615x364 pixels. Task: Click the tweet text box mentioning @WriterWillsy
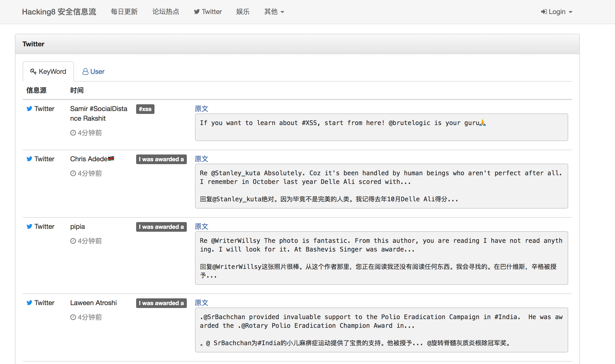click(x=381, y=258)
